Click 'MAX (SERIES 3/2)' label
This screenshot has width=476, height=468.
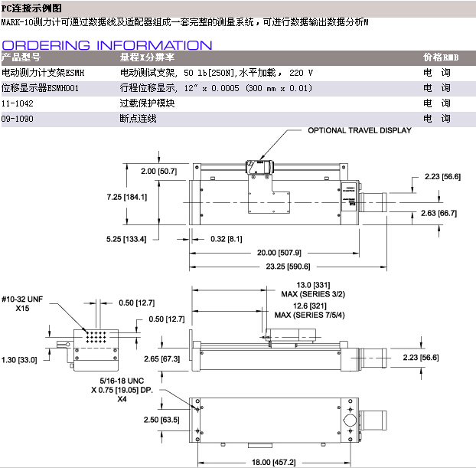click(313, 294)
